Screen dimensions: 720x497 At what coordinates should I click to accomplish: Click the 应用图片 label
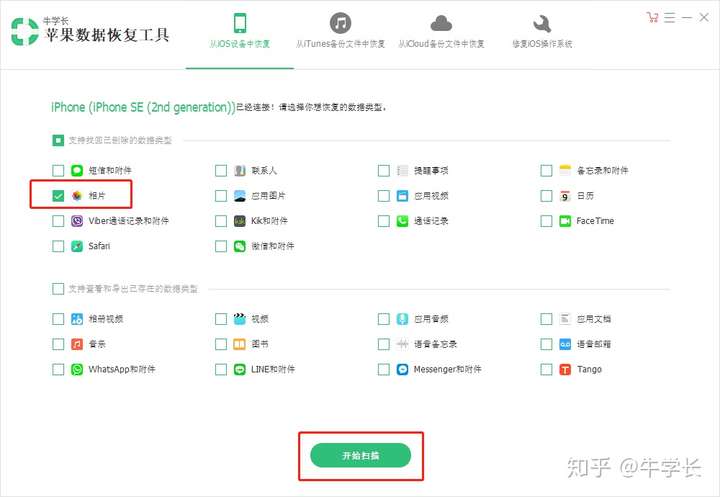[x=268, y=196]
